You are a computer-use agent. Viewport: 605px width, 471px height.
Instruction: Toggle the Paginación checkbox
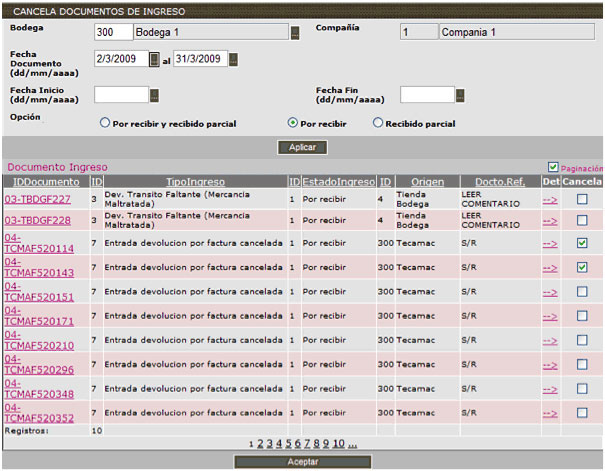(553, 167)
